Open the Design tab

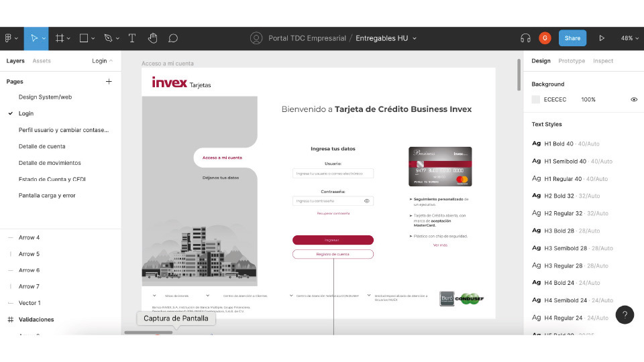point(541,61)
